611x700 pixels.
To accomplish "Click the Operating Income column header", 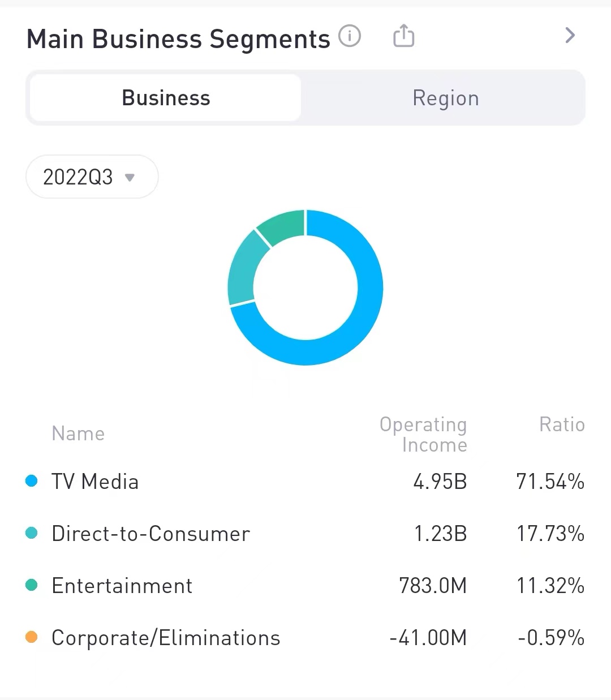I will pos(423,434).
